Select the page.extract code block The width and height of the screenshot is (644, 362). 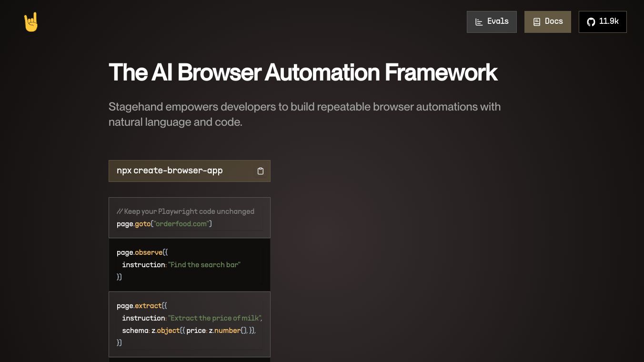[x=189, y=324]
